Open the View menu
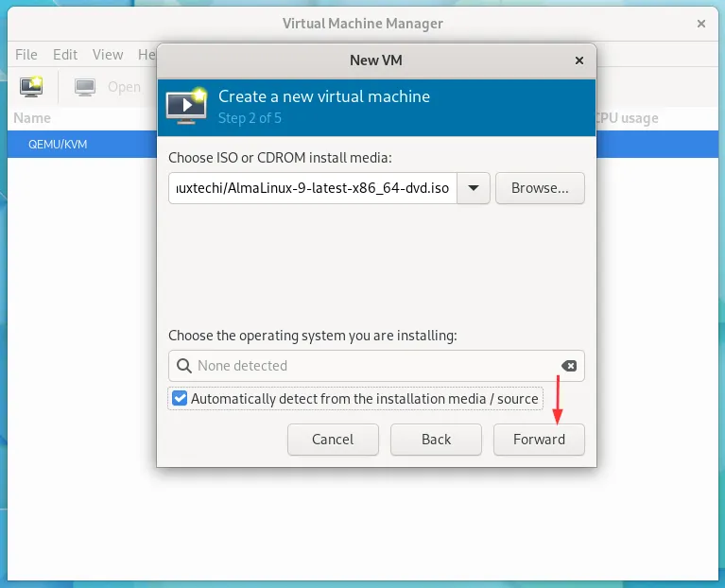The image size is (725, 588). point(108,55)
